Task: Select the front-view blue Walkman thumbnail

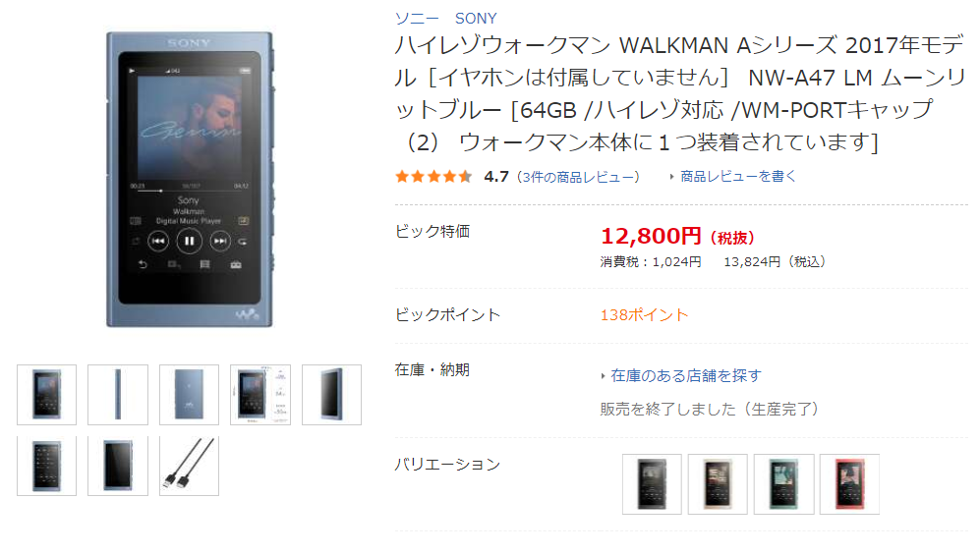Action: 47,395
